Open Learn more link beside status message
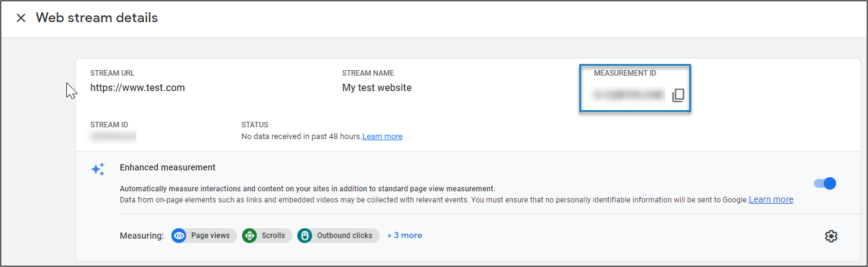 [x=382, y=137]
